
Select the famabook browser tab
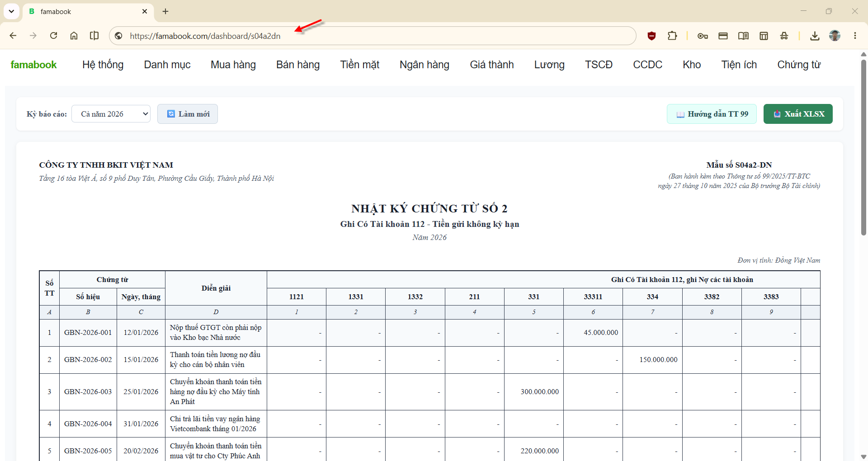click(88, 11)
